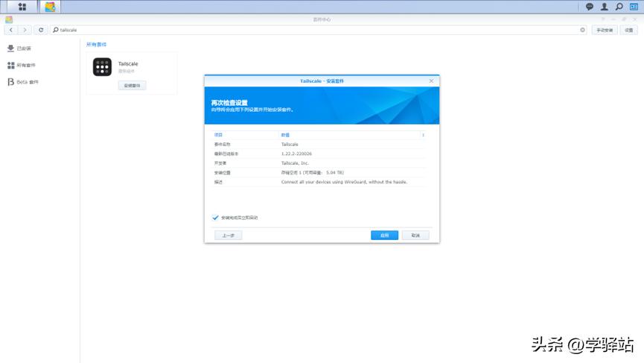The image size is (644, 363).
Task: Switch to Package Center taskbar icon
Action: tap(50, 7)
